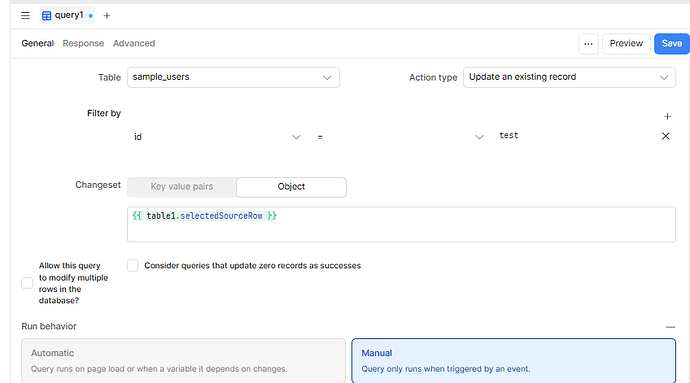Choose Manual run behavior
This screenshot has height=383, width=690.
tap(514, 361)
